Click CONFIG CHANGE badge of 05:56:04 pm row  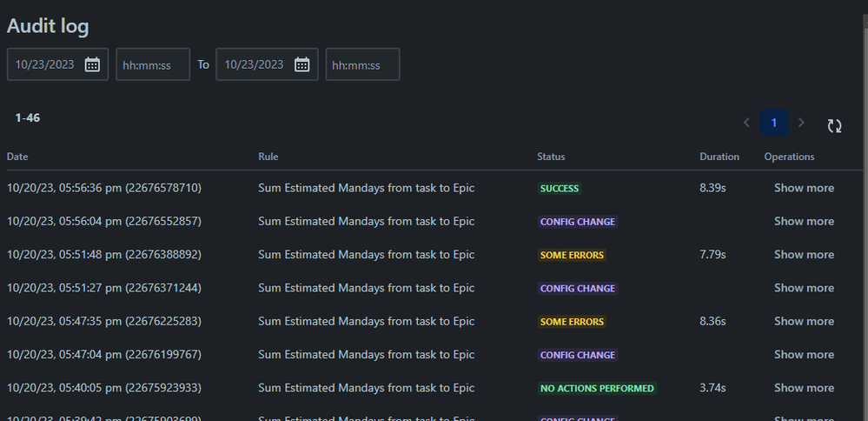[x=578, y=222]
